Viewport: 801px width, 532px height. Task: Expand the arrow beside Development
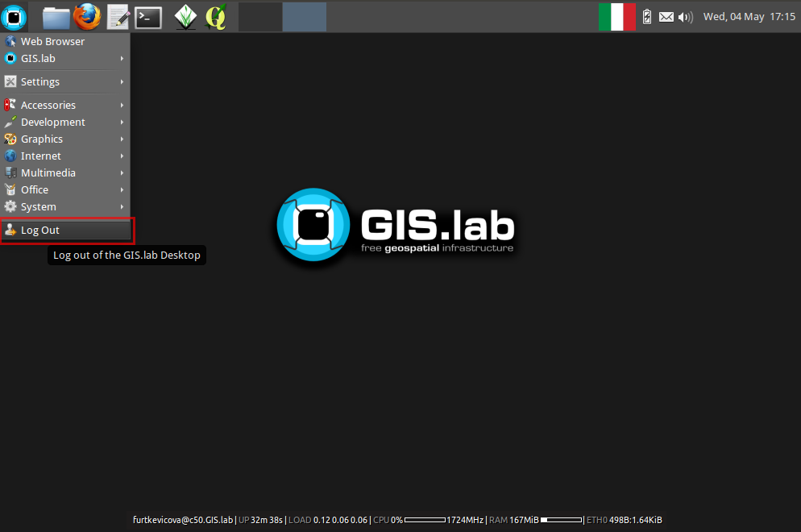click(x=122, y=123)
